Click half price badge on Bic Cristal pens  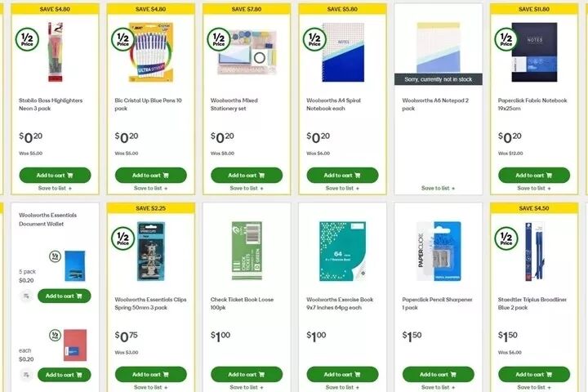point(123,39)
